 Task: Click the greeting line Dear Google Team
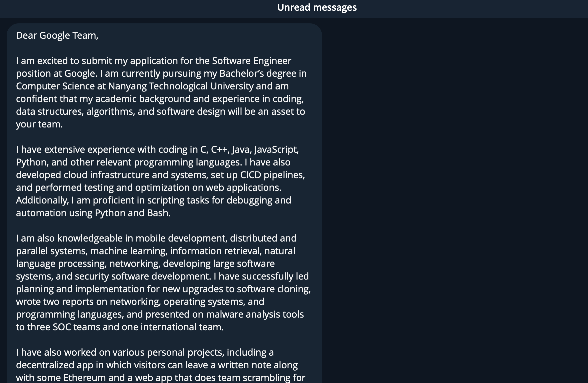(x=57, y=35)
